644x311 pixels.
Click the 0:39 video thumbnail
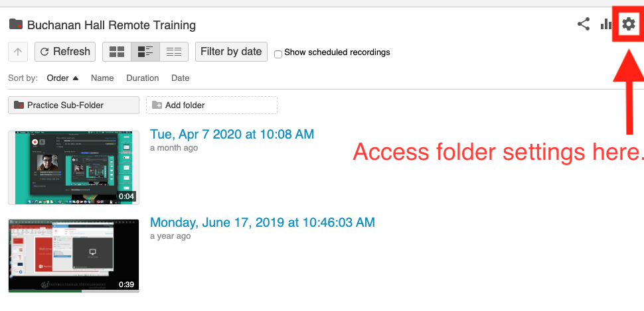74,255
